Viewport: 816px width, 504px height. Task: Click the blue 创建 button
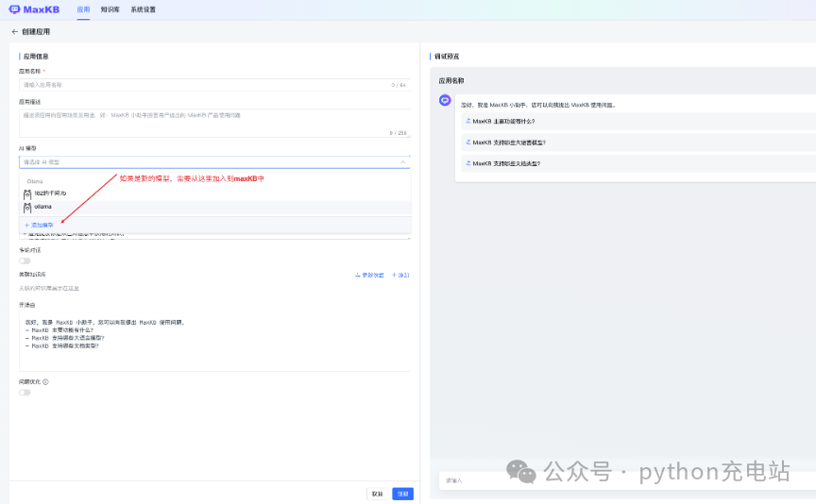click(402, 494)
